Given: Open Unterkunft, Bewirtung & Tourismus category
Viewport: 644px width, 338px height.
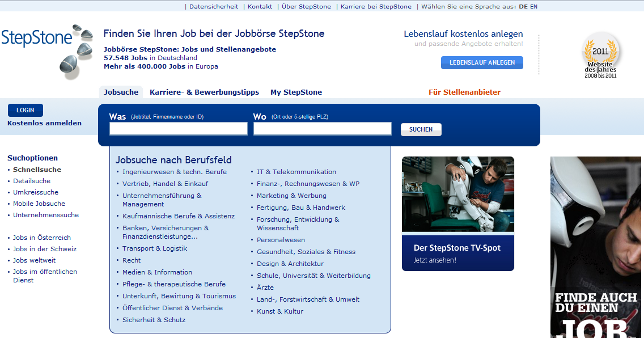Looking at the screenshot, I should tap(179, 296).
